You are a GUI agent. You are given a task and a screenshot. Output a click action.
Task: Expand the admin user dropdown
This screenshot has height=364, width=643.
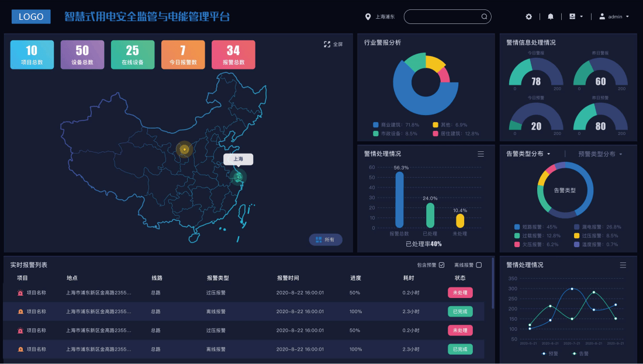pyautogui.click(x=614, y=17)
